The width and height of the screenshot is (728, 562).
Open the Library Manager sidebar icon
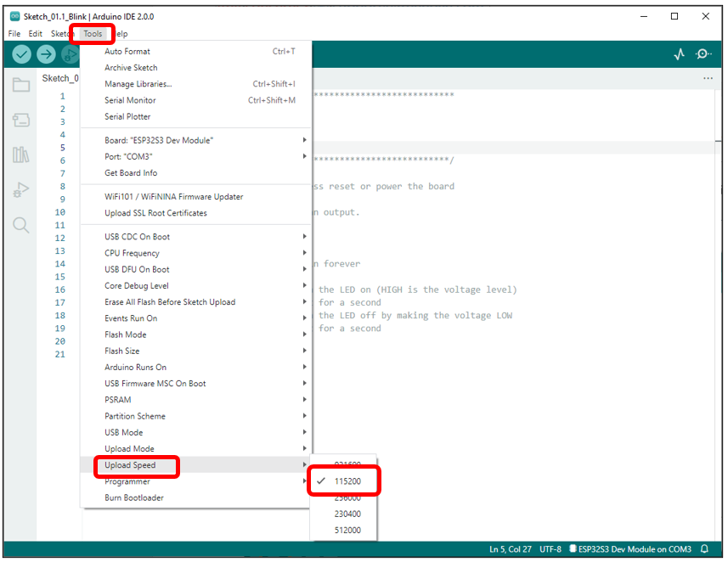pyautogui.click(x=21, y=155)
